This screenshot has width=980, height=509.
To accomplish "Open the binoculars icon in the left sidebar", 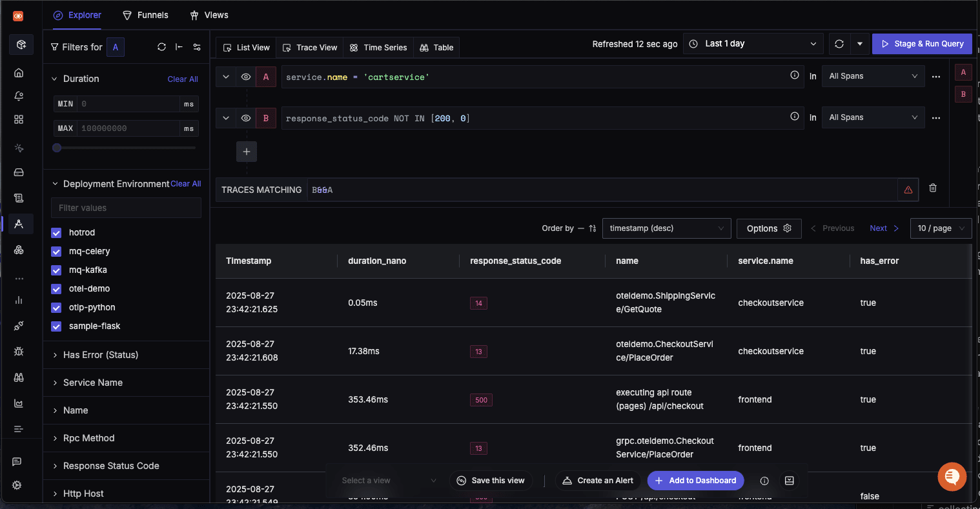I will tap(19, 377).
